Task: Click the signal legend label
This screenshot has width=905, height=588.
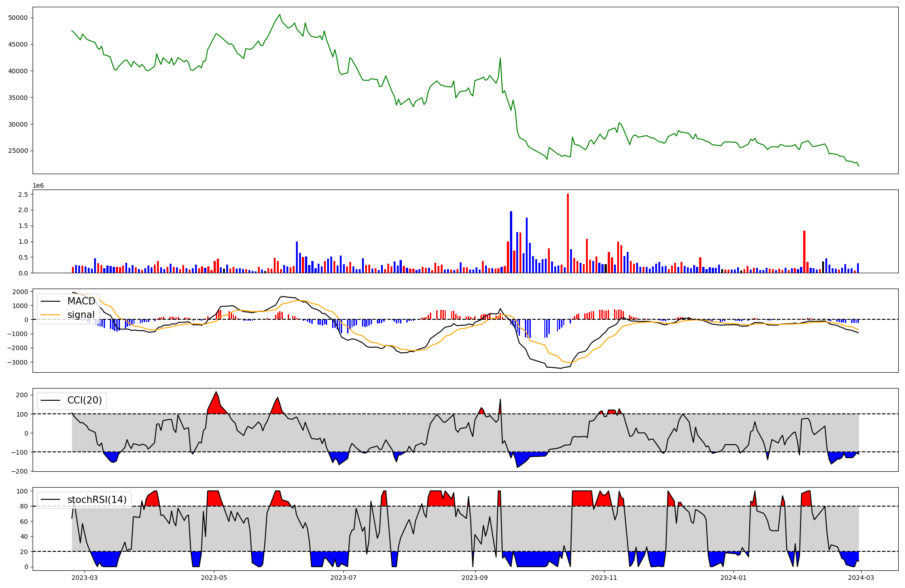Action: pos(81,315)
